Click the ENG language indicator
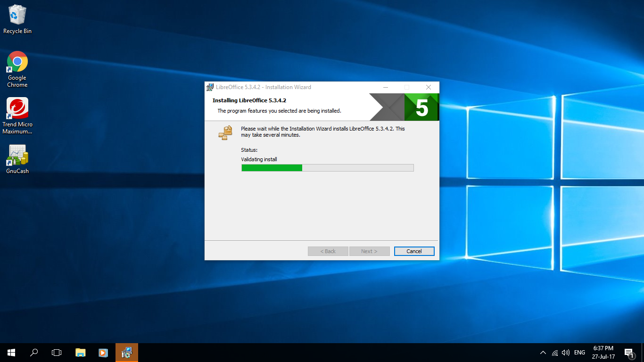The width and height of the screenshot is (644, 362). [x=579, y=353]
